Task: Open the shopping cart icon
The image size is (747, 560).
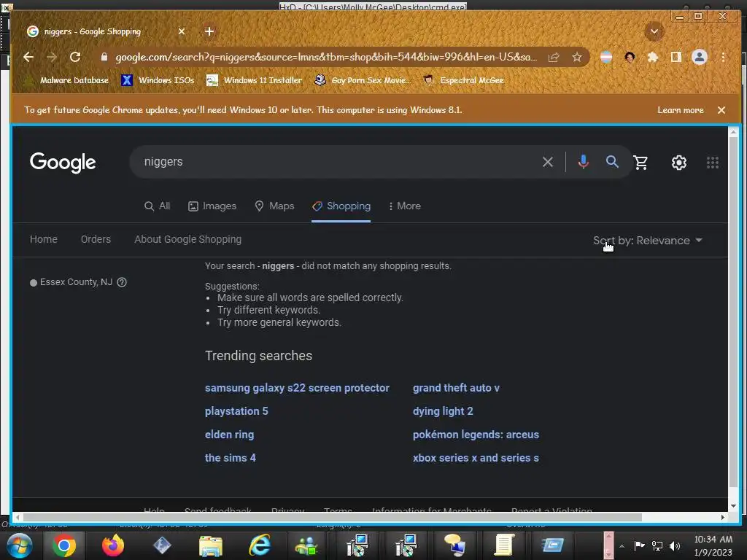Action: pos(640,163)
